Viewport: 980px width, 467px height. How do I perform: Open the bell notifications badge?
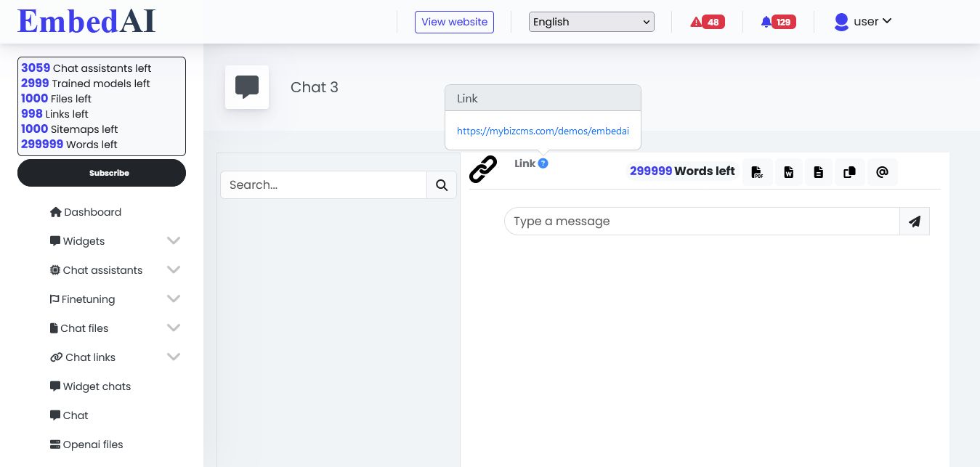[778, 22]
